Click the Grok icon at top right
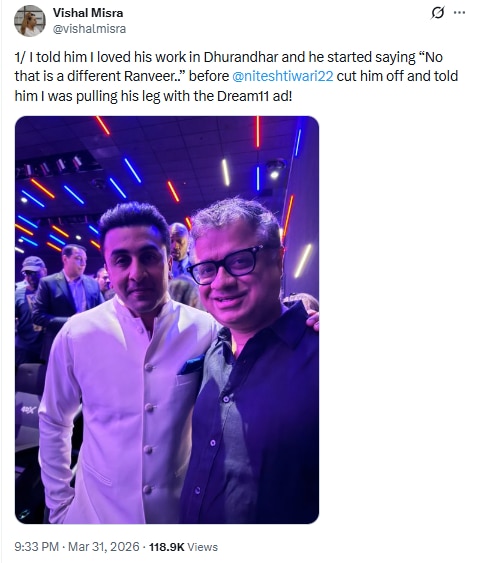 (x=438, y=13)
